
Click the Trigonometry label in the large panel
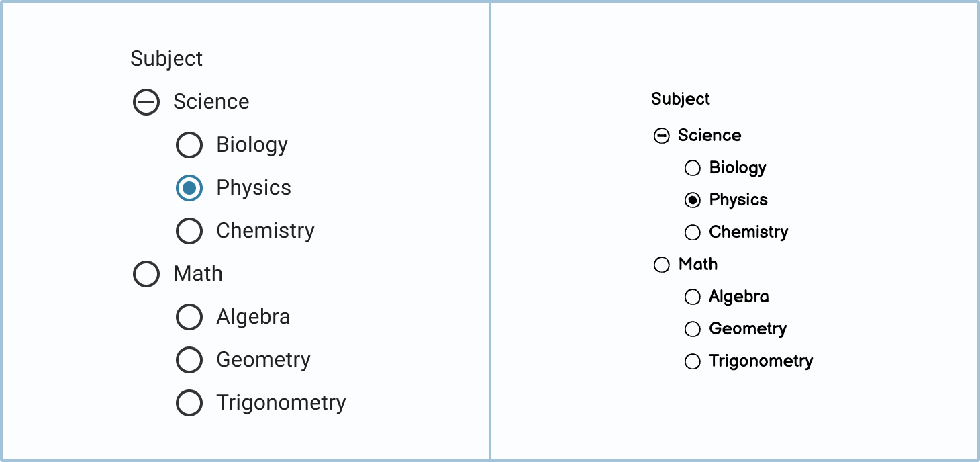coord(281,403)
